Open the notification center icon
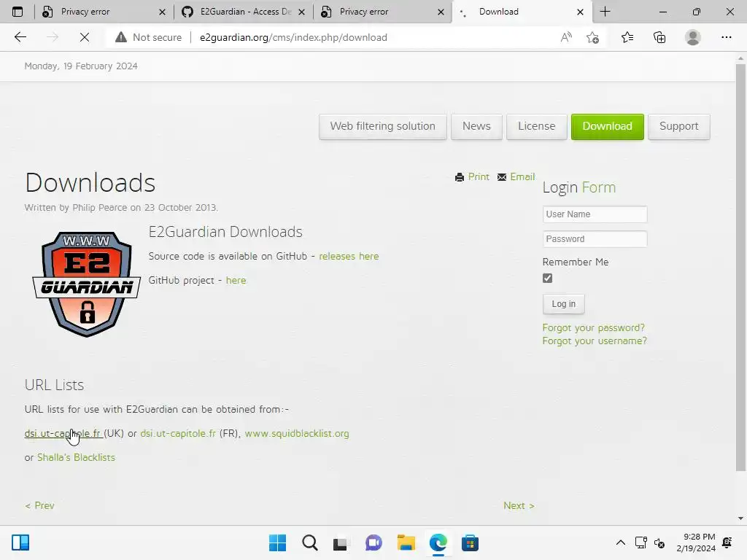This screenshot has width=747, height=560. pyautogui.click(x=727, y=542)
